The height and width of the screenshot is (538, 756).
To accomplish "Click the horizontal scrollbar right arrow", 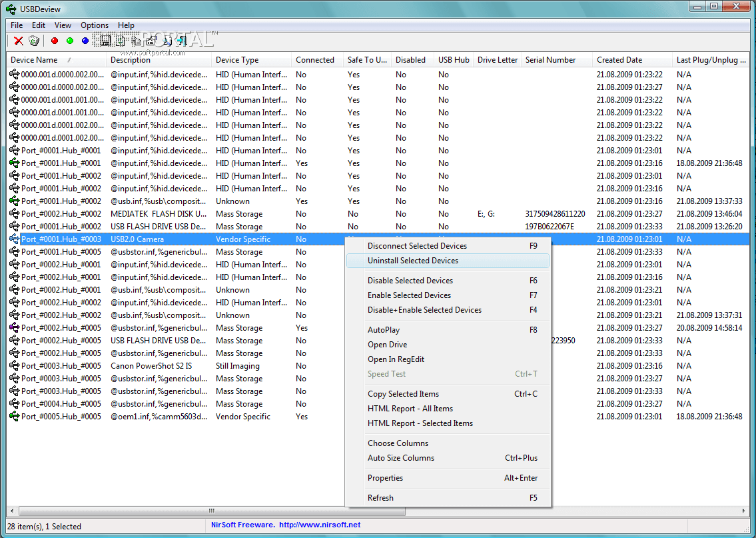I will tap(744, 511).
